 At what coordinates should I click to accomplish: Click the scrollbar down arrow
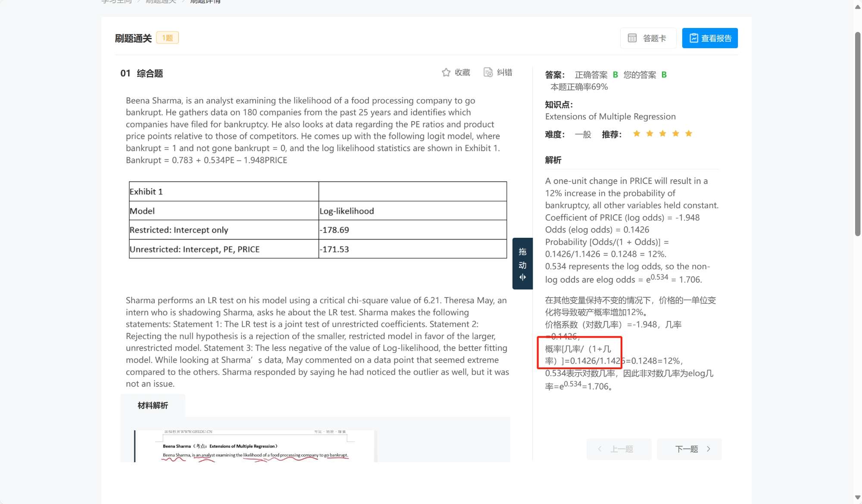click(857, 498)
